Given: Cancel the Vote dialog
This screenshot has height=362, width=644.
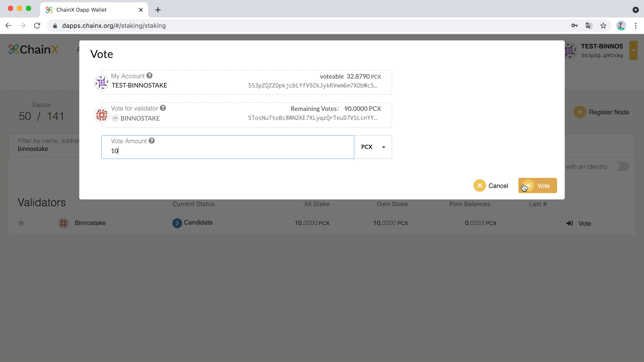Looking at the screenshot, I should (x=491, y=185).
